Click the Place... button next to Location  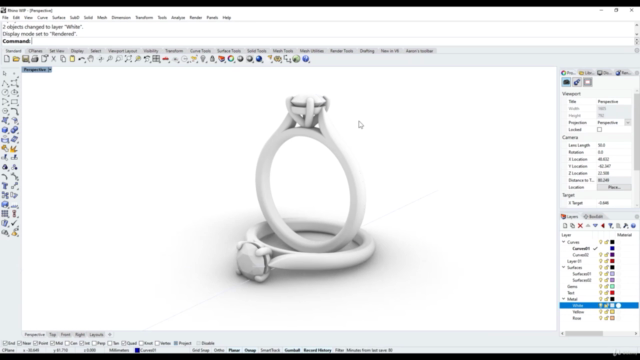point(614,187)
